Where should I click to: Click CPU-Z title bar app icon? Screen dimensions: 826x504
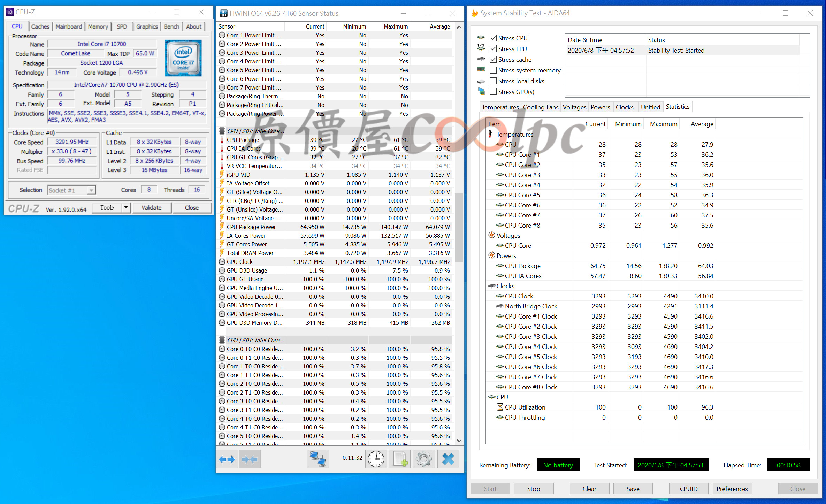(x=10, y=12)
